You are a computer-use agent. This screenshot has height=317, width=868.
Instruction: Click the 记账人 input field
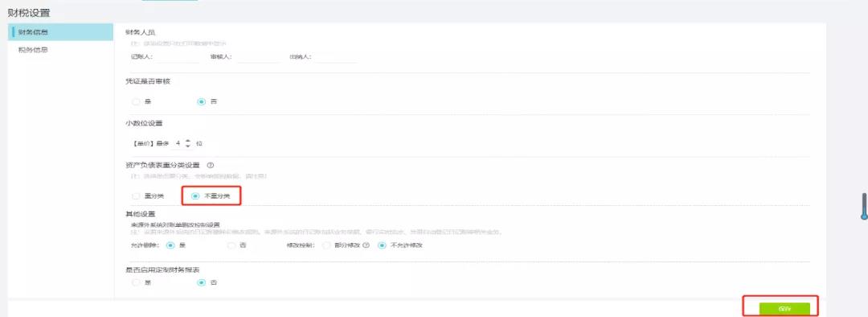[x=177, y=56]
